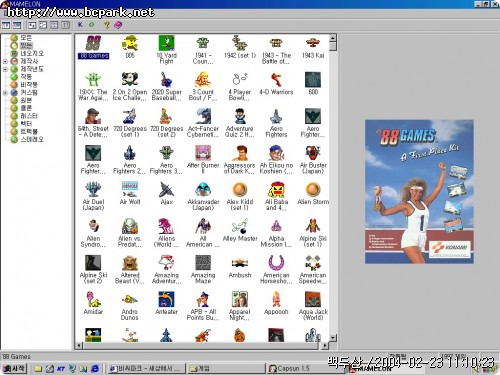The image size is (500, 375).
Task: Switch to small icons view in toolbar
Action: point(43,25)
